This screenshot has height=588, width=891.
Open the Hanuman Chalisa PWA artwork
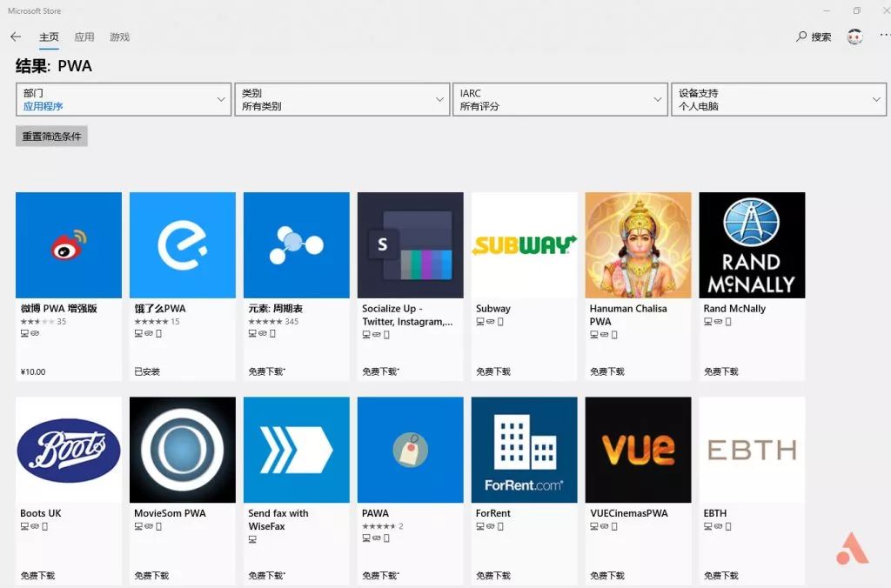click(638, 245)
